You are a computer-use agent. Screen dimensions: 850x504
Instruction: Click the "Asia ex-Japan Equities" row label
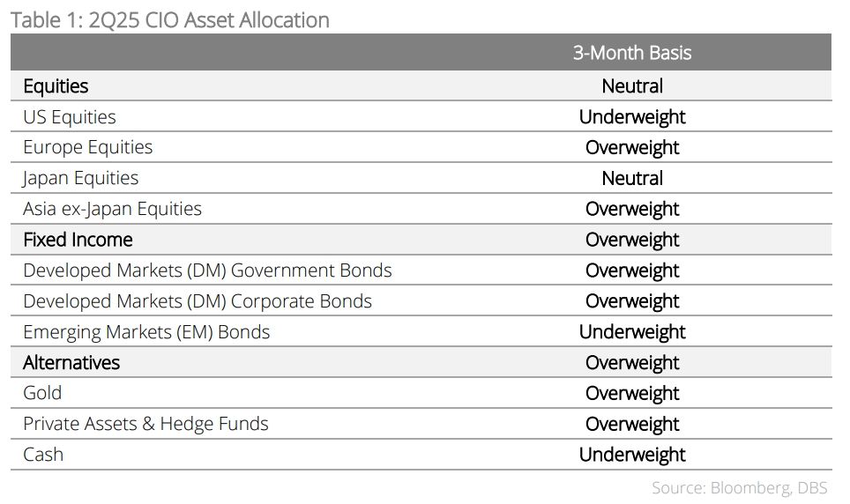pos(113,209)
